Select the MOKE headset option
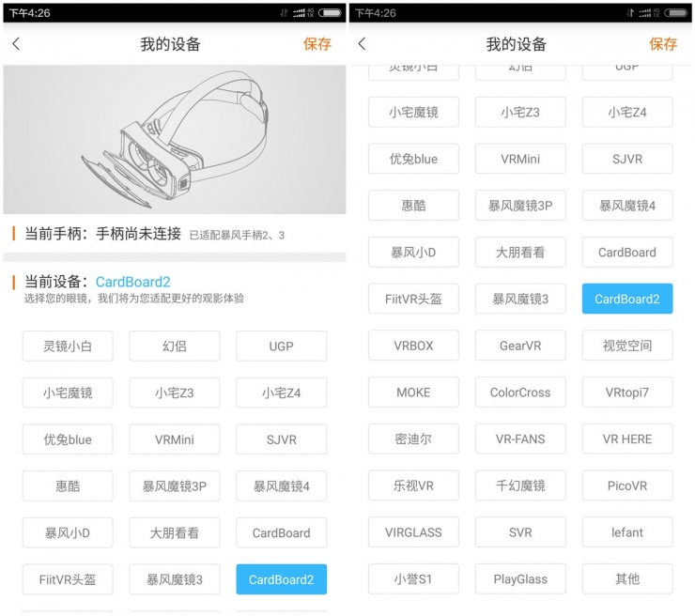 (x=413, y=393)
